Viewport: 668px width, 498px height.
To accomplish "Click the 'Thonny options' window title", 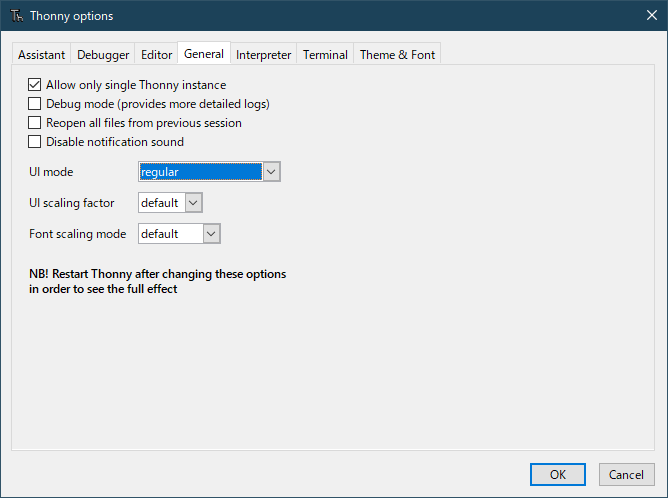I will [x=72, y=16].
